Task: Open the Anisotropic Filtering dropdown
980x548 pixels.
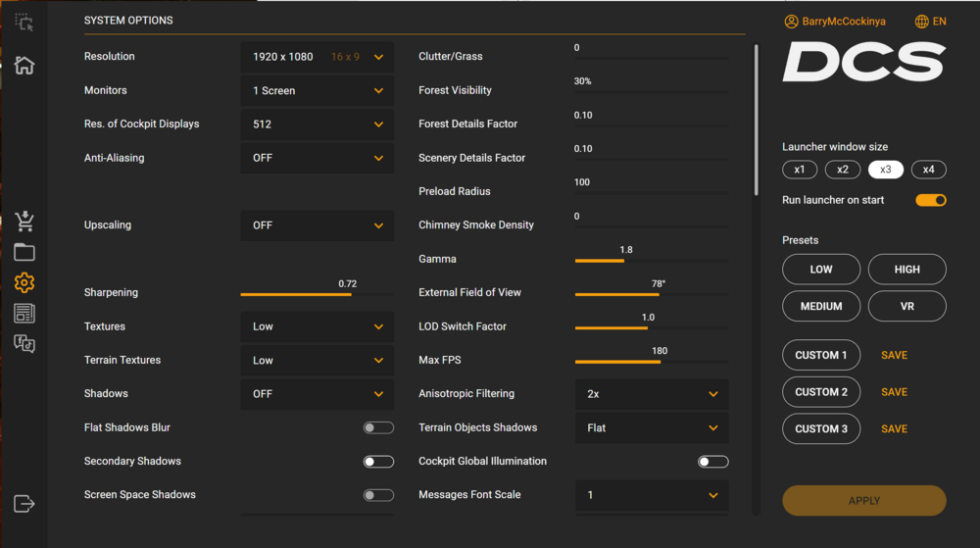Action: (x=652, y=394)
